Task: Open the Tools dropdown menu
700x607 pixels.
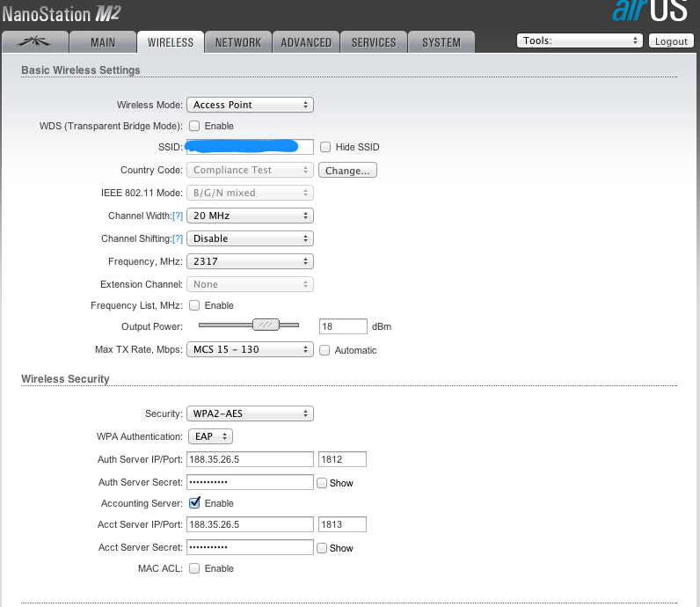Action: point(580,41)
